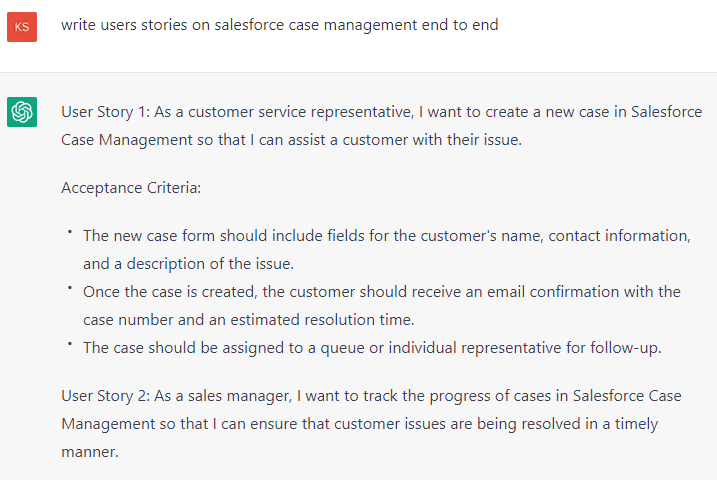Click the word "manner." ending the response
This screenshot has width=717, height=480.
[x=90, y=452]
